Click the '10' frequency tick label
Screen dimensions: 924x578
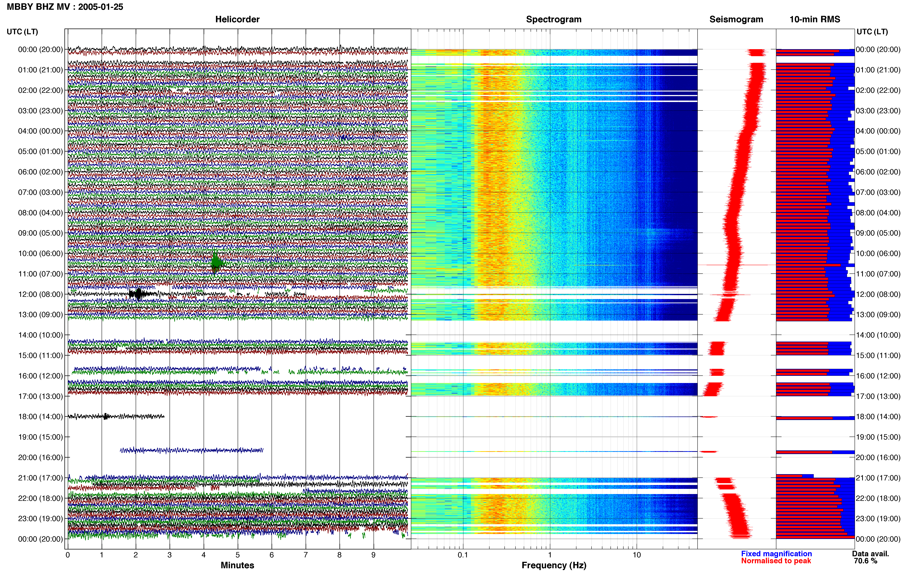(637, 555)
